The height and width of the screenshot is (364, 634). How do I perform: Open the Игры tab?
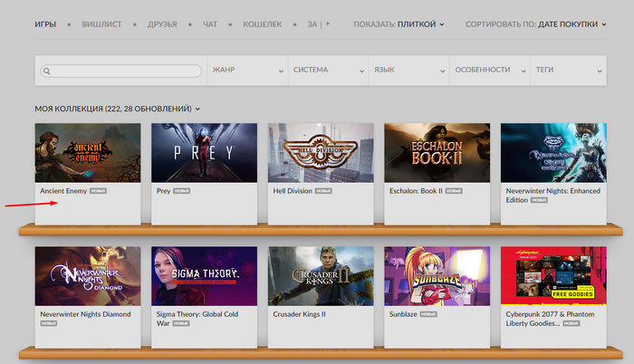coord(45,24)
